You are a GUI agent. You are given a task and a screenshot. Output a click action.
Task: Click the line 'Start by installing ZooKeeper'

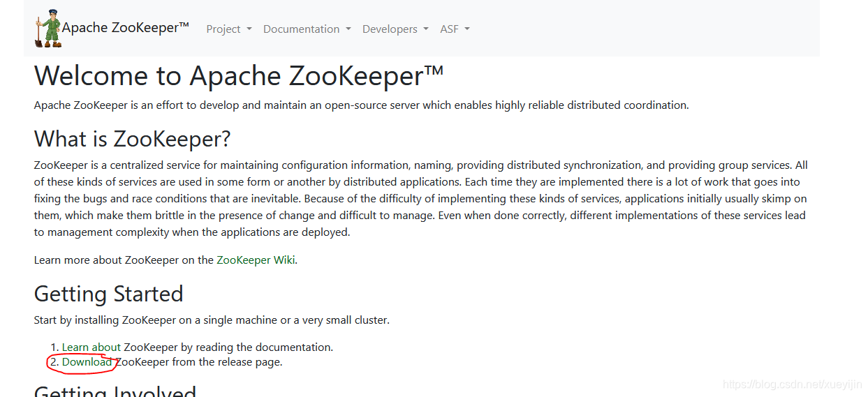click(x=212, y=320)
